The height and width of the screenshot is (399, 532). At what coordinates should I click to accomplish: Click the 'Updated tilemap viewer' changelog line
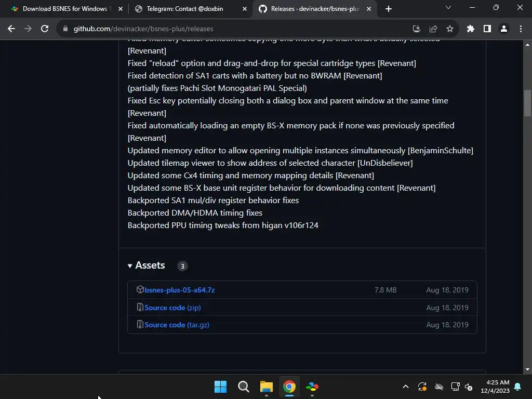[270, 163]
